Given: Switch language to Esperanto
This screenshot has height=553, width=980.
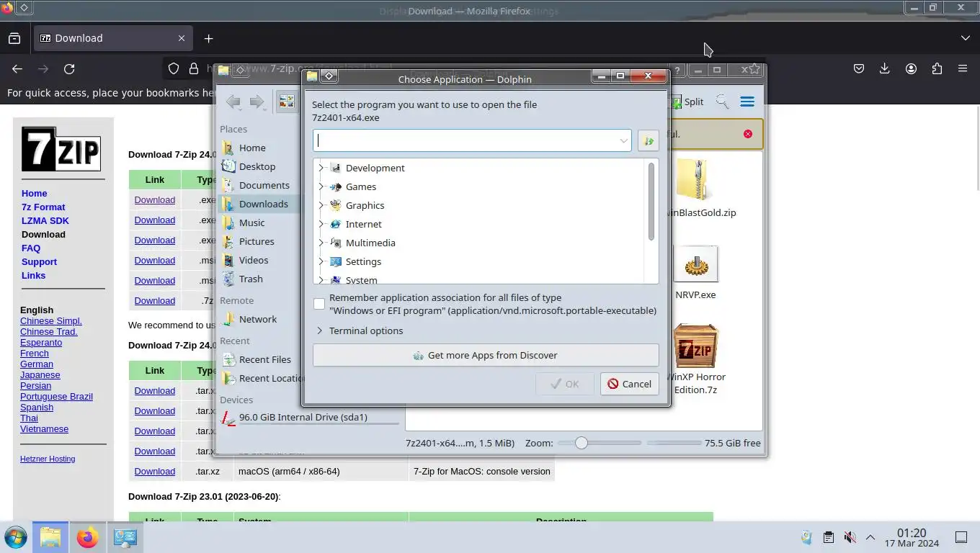Looking at the screenshot, I should (x=41, y=342).
